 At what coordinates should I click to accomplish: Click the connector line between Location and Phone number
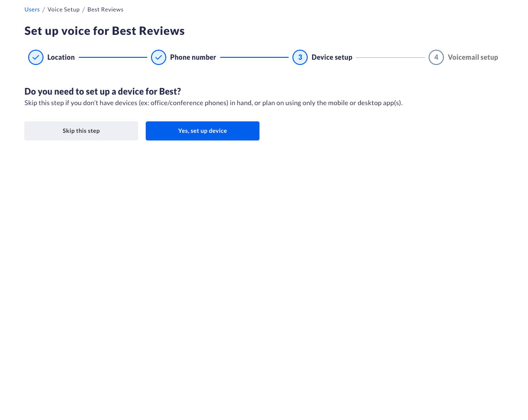112,57
